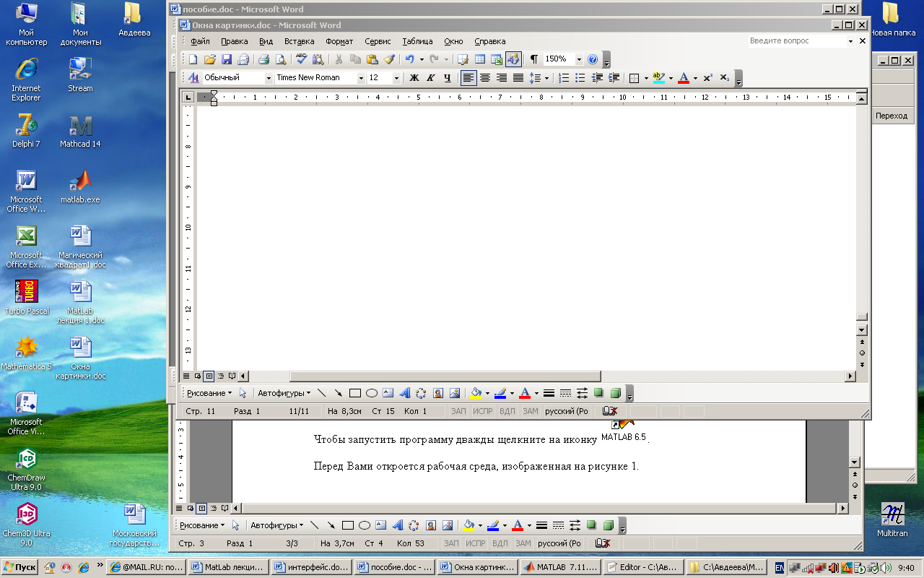This screenshot has height=578, width=924.
Task: Open the style dropdown showing Обычный
Action: (269, 77)
